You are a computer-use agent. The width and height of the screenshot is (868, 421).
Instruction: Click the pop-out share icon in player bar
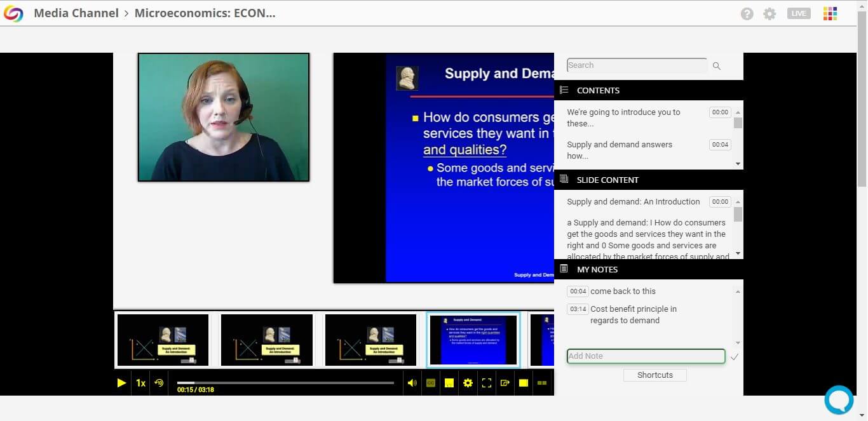tap(505, 383)
